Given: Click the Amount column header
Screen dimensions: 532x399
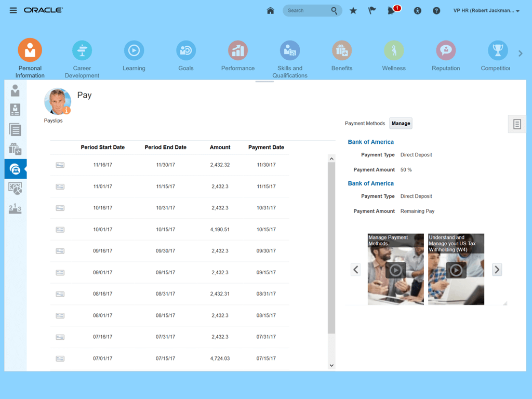Looking at the screenshot, I should [220, 147].
